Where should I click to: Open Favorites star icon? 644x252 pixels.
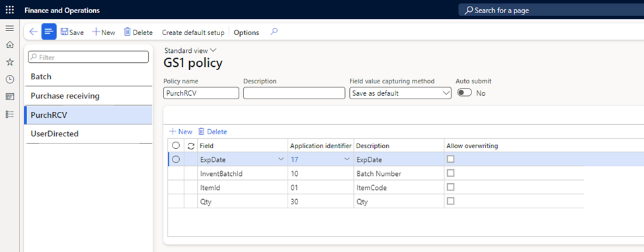coord(9,62)
